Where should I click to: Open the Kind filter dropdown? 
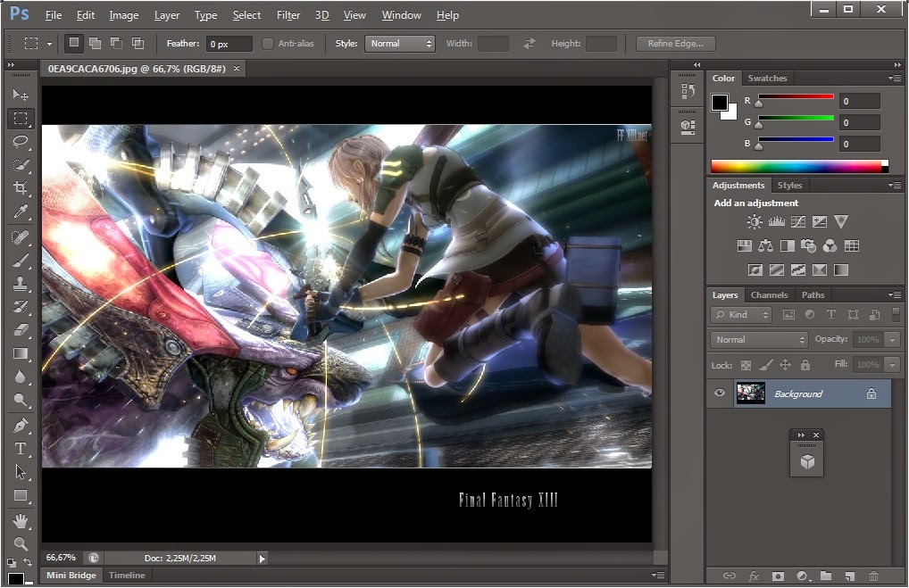pos(740,314)
